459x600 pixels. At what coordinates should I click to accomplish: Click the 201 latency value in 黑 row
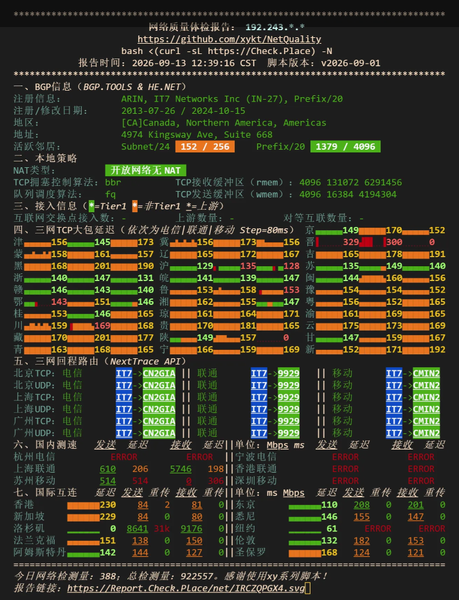click(x=102, y=266)
